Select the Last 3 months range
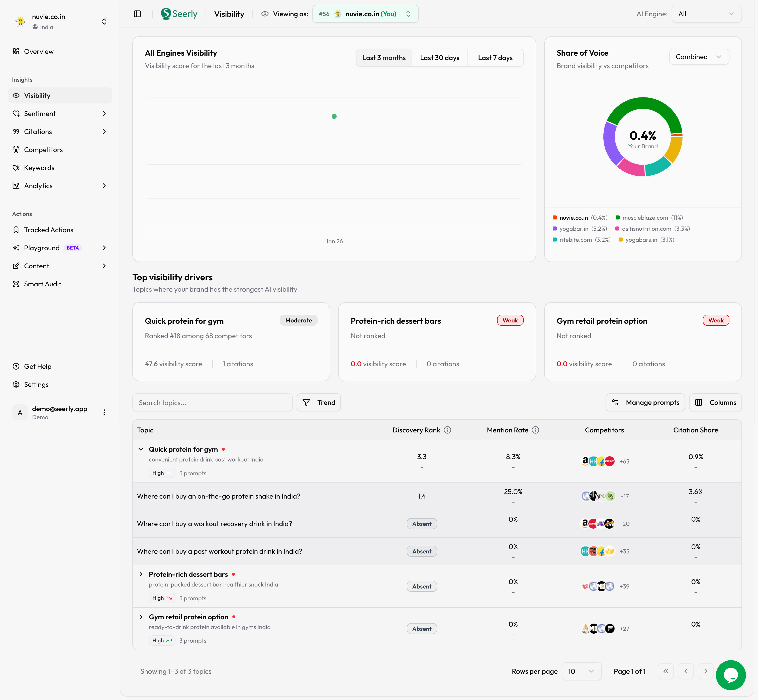The width and height of the screenshot is (758, 700). pos(384,58)
